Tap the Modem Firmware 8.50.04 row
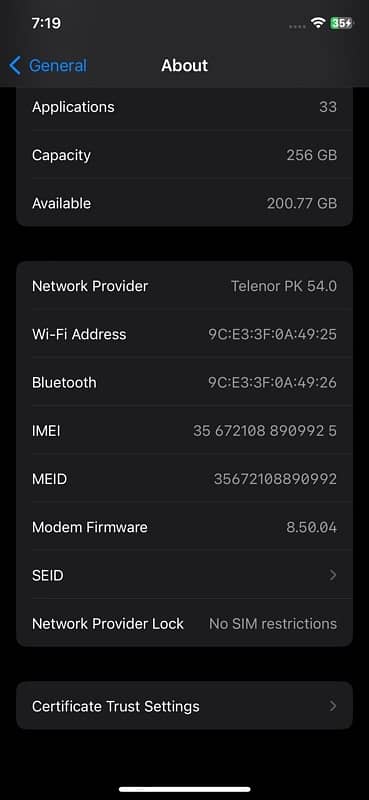This screenshot has height=800, width=369. (x=184, y=527)
